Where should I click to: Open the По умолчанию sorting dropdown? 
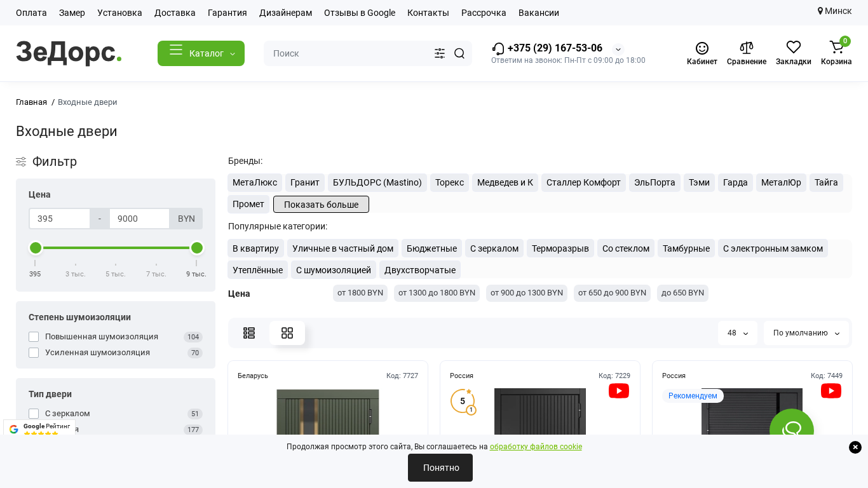pos(806,333)
